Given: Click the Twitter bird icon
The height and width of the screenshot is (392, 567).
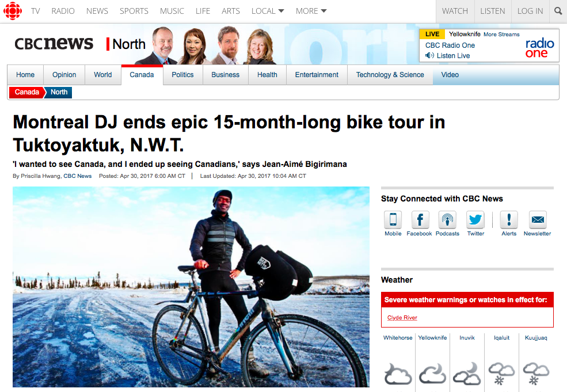Looking at the screenshot, I should [x=475, y=219].
